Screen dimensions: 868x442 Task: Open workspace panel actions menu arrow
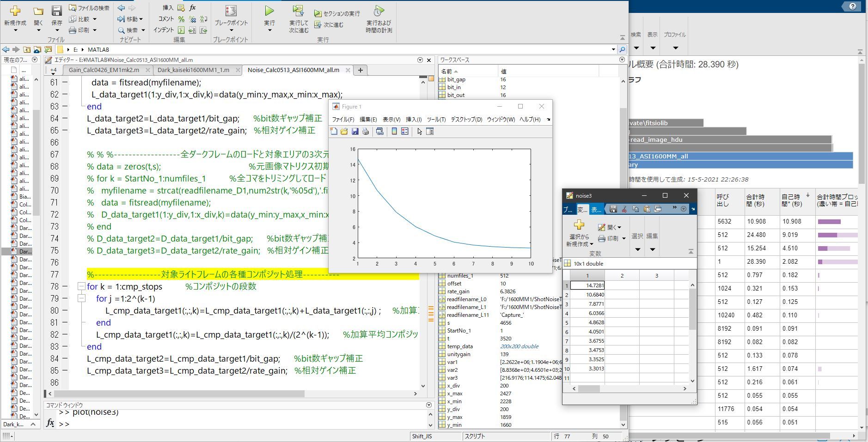coord(622,60)
